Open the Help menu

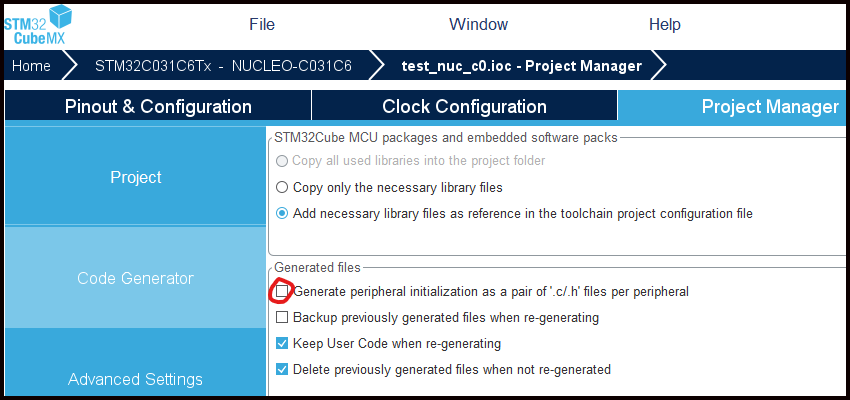pos(665,24)
